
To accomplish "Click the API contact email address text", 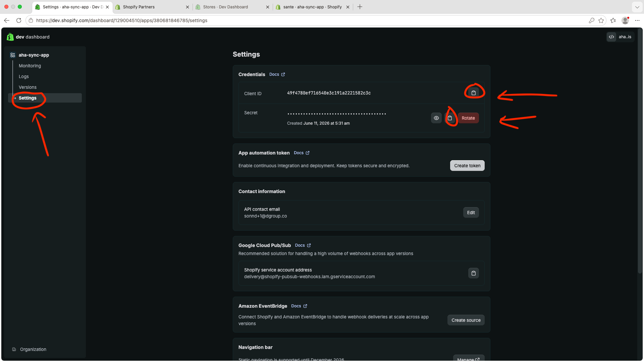I will coord(265,216).
